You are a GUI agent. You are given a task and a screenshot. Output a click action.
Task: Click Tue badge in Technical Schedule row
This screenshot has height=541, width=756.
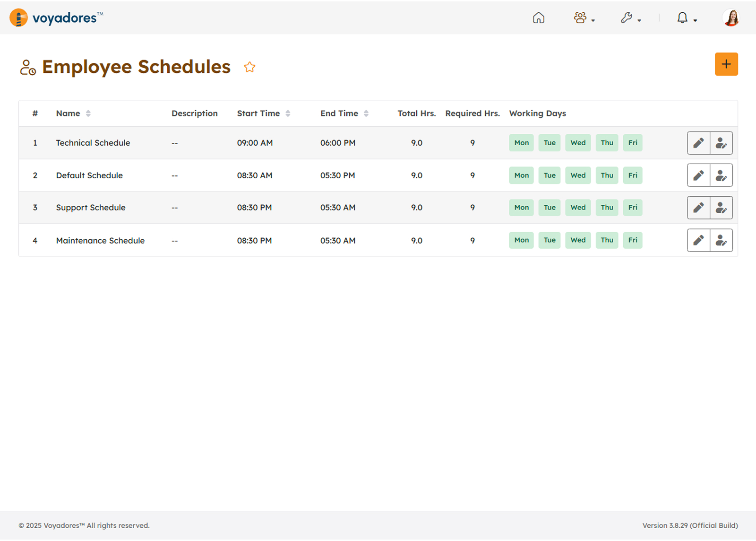tap(550, 143)
